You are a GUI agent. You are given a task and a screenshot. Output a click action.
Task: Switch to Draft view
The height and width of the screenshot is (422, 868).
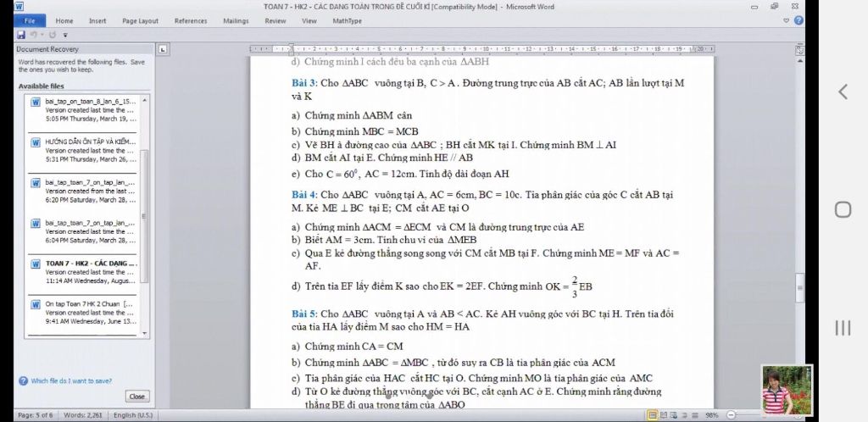pyautogui.click(x=693, y=415)
